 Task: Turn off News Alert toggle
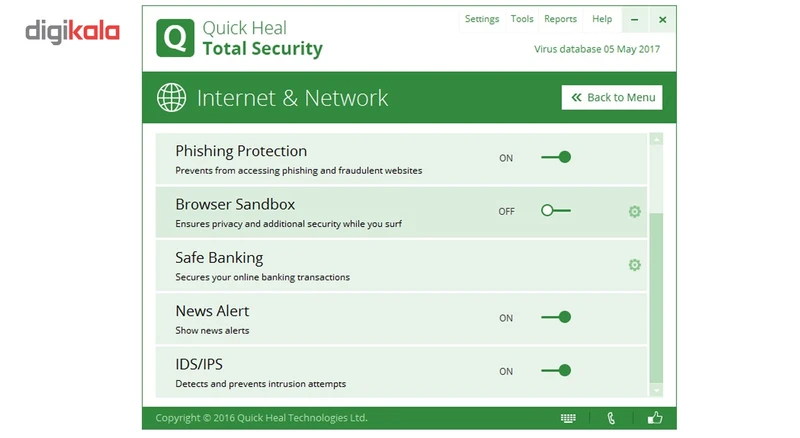[x=556, y=317]
